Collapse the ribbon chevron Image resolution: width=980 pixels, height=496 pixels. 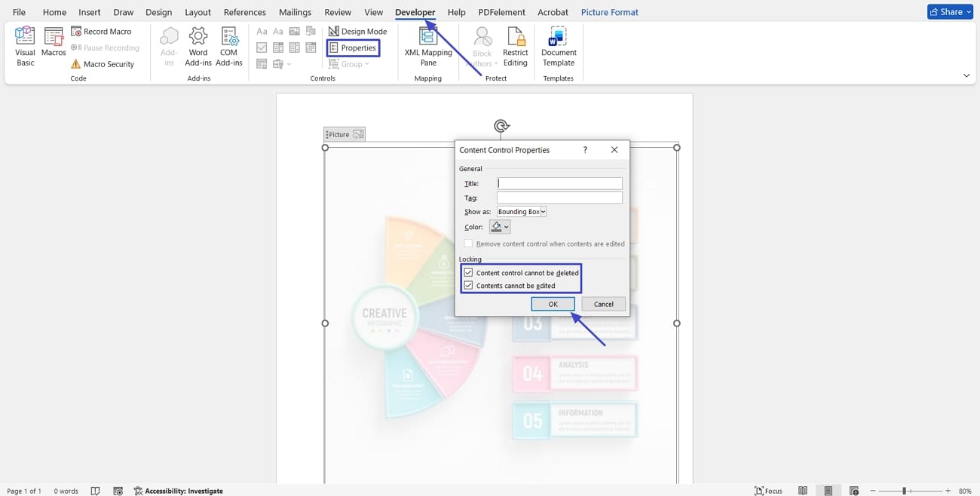[966, 75]
